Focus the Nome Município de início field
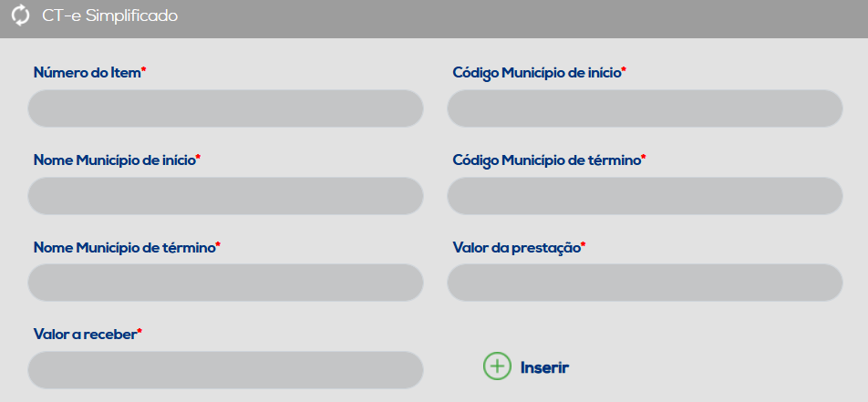868x402 pixels. click(225, 196)
